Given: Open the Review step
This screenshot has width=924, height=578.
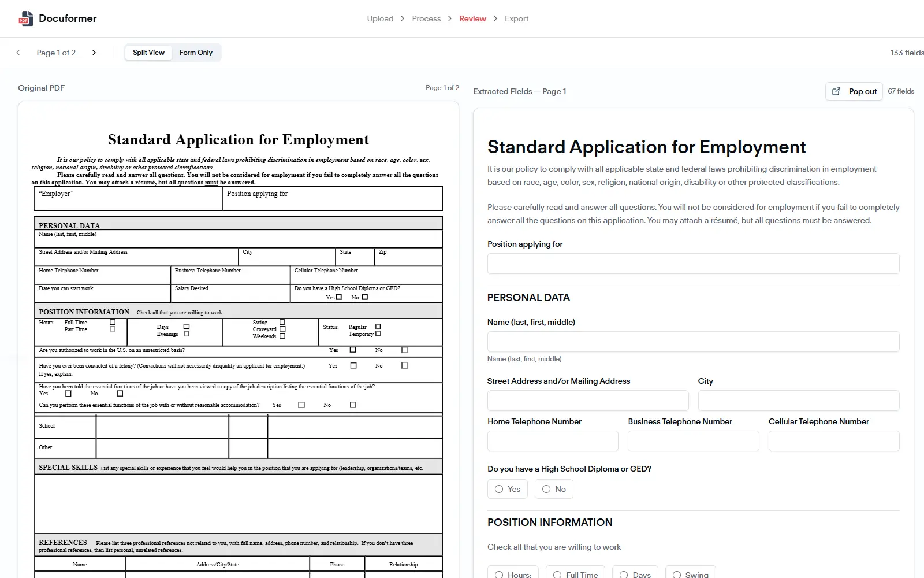Looking at the screenshot, I should pyautogui.click(x=472, y=18).
